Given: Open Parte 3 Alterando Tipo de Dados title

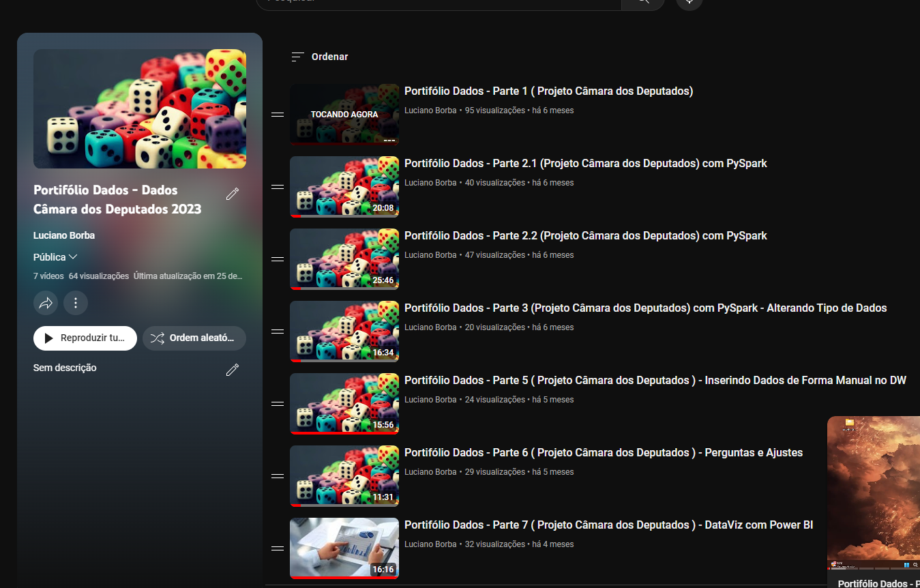Looking at the screenshot, I should (x=646, y=308).
